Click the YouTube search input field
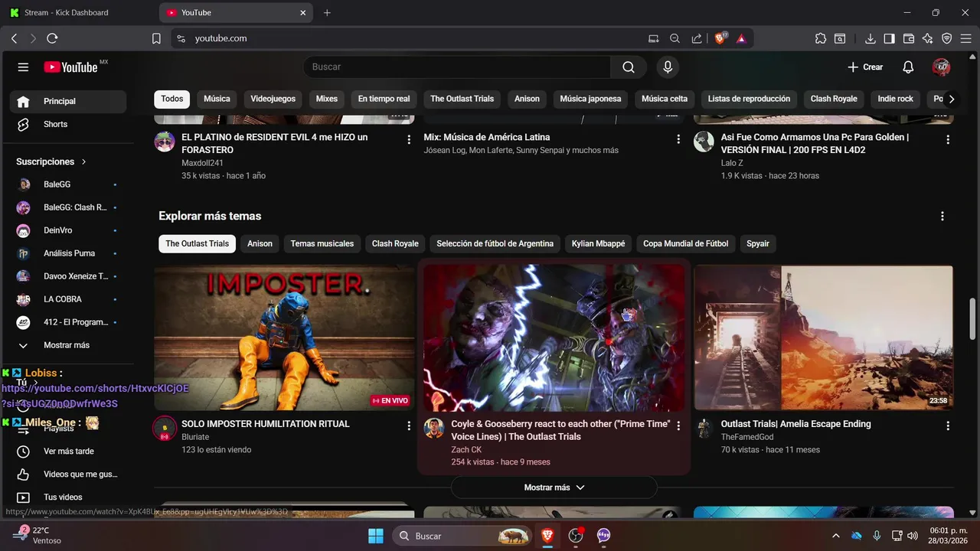This screenshot has height=551, width=980. pyautogui.click(x=457, y=67)
